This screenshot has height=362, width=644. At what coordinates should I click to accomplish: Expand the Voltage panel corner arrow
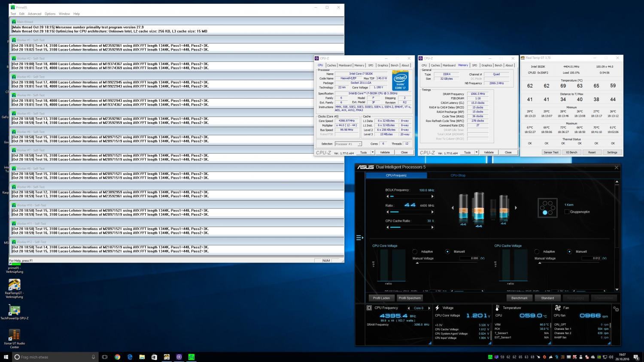coord(490,343)
